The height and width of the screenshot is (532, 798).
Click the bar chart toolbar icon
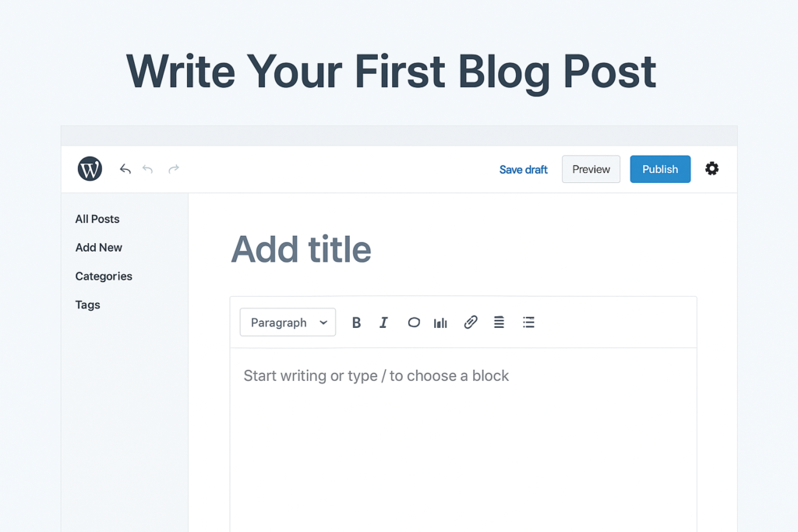coord(440,322)
